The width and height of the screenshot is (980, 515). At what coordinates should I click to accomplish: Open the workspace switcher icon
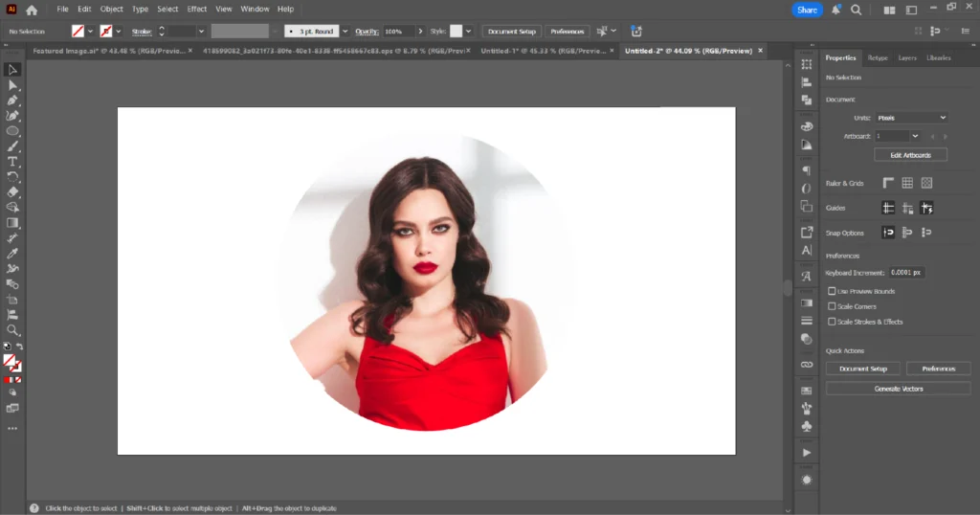pos(911,10)
